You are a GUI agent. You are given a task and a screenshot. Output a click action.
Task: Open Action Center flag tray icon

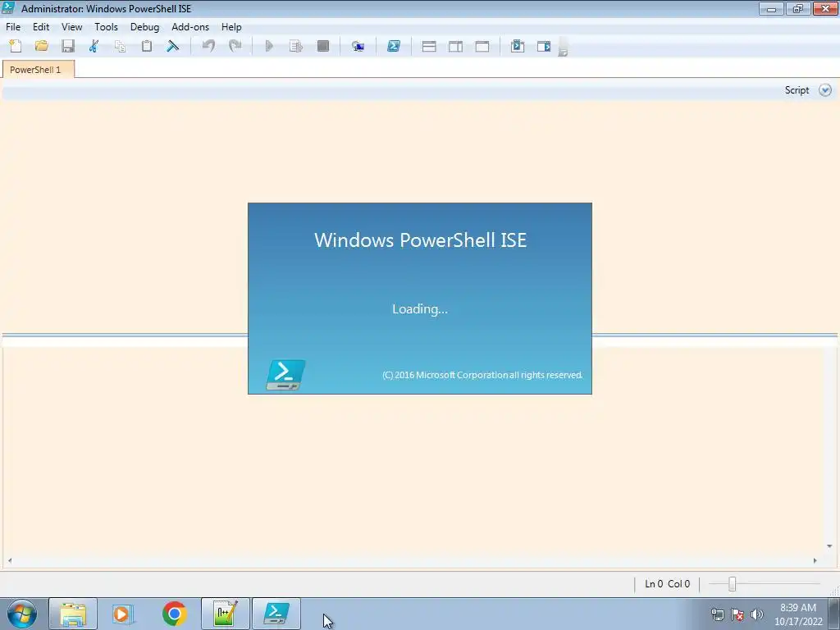[x=737, y=614]
